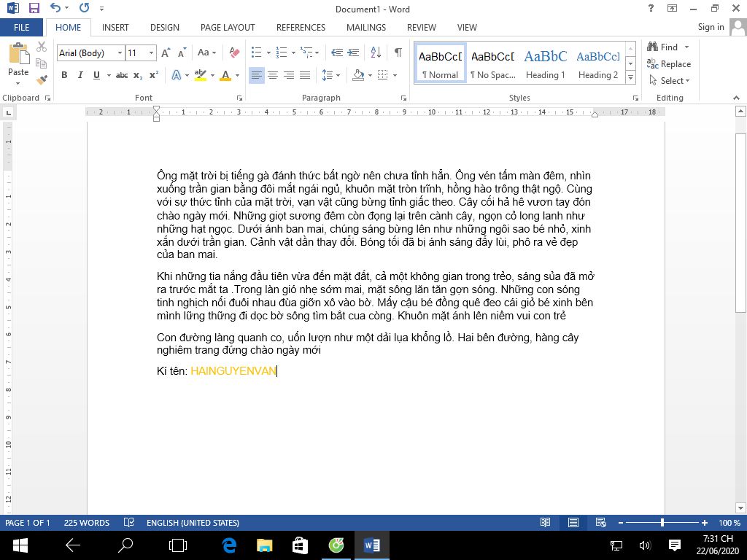
Task: Click tab selector at ruler corner
Action: coord(8,113)
